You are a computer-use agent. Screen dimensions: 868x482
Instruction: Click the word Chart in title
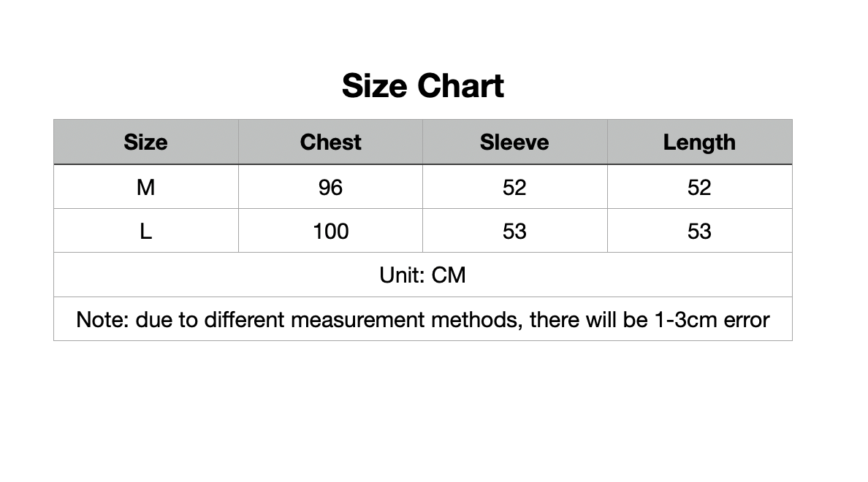[460, 85]
